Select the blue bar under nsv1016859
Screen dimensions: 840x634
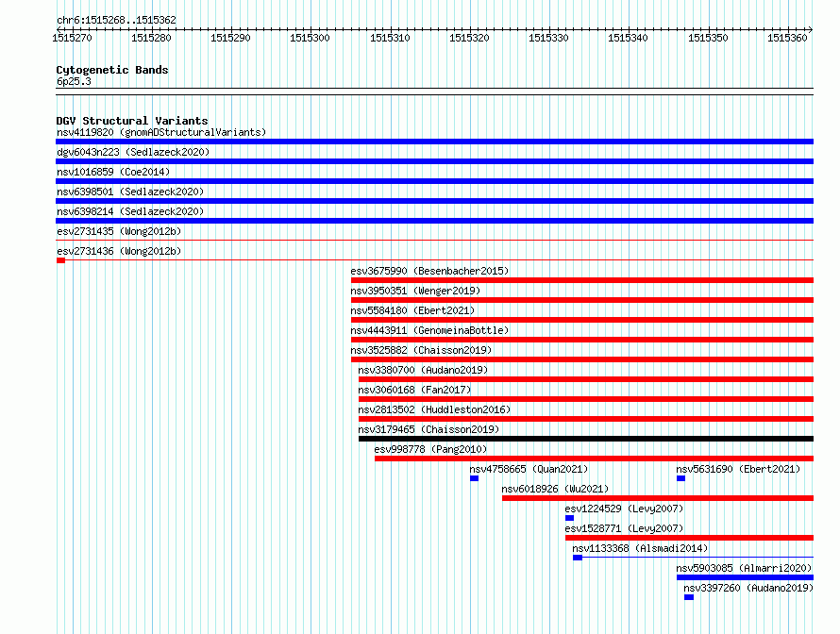click(x=434, y=181)
